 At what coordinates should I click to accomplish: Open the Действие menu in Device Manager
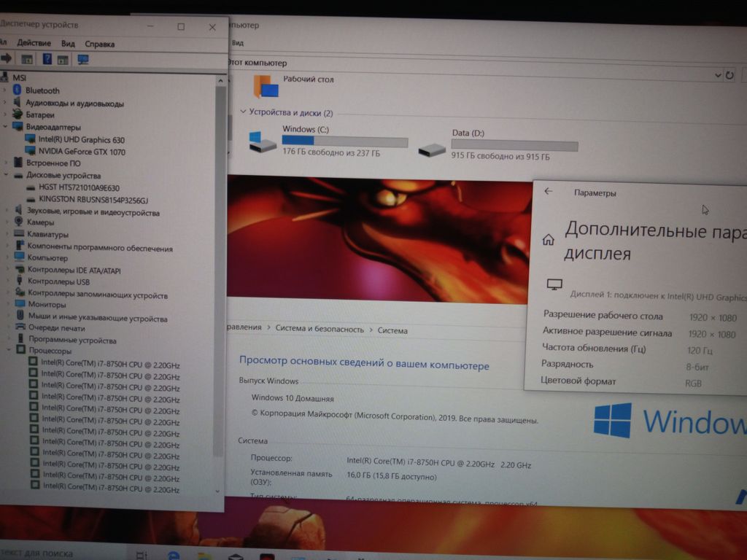pyautogui.click(x=34, y=42)
